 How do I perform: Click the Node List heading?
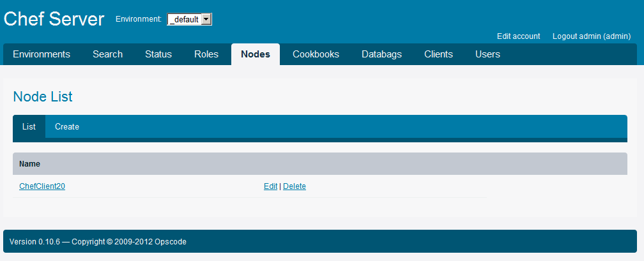pos(43,96)
